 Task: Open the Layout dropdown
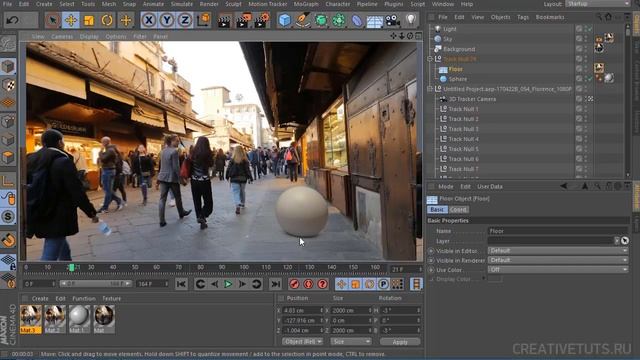598,4
